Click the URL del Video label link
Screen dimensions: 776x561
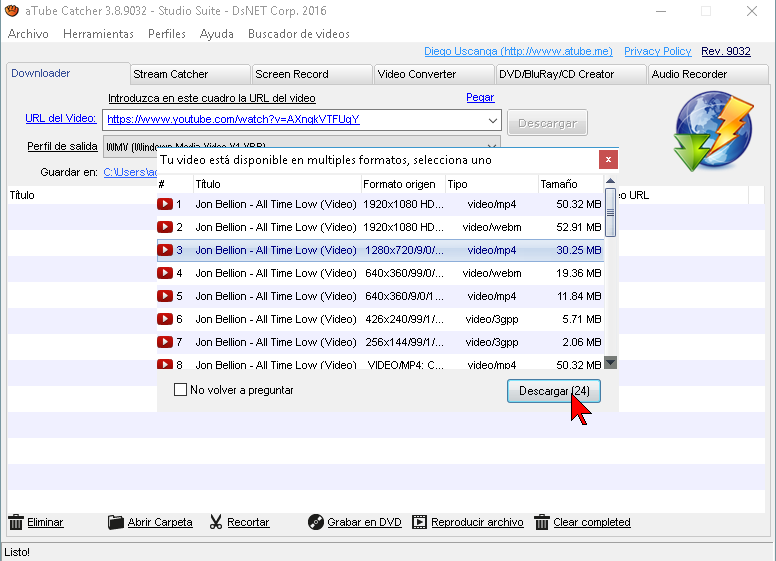60,118
